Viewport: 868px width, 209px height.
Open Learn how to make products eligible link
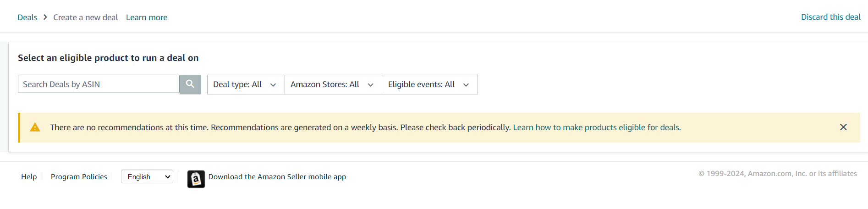pos(597,127)
